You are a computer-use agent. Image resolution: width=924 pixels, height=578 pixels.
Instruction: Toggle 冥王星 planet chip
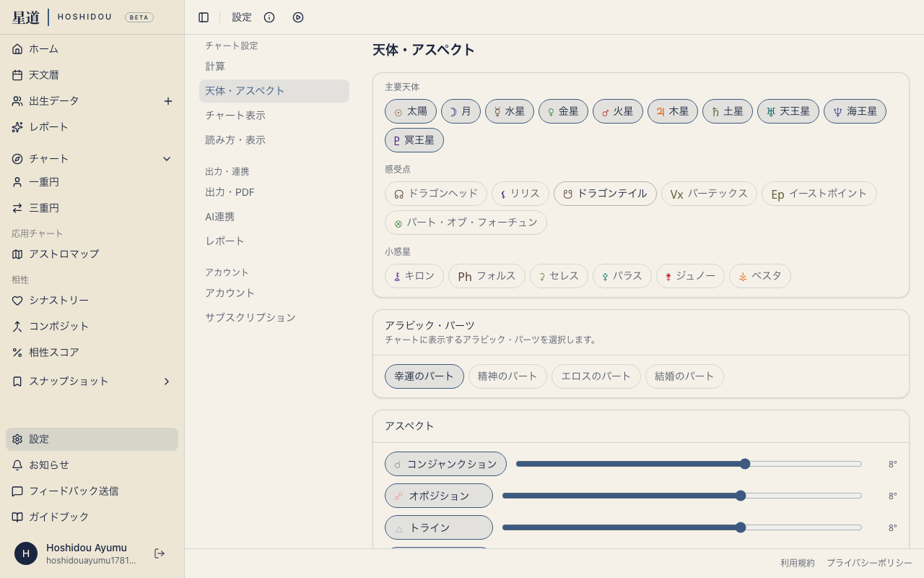tap(414, 140)
